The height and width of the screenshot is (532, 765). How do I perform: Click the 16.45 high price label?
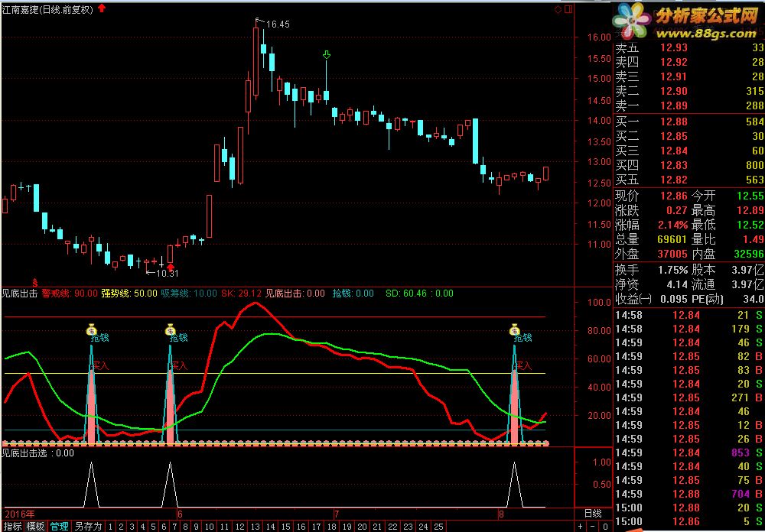(278, 24)
